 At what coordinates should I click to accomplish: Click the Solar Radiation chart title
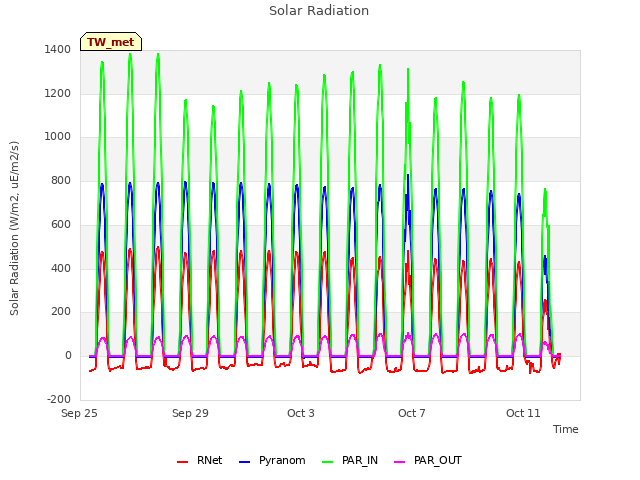[x=319, y=11]
